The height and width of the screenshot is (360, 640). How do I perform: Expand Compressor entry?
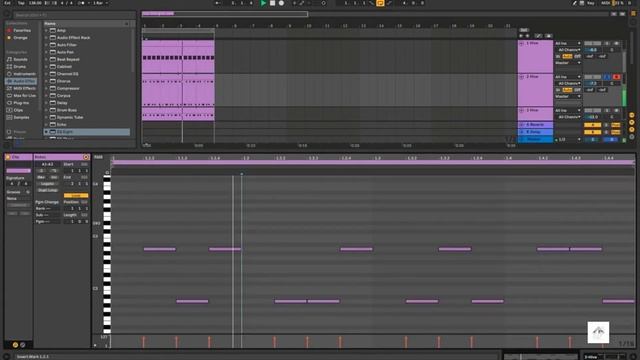pyautogui.click(x=46, y=89)
